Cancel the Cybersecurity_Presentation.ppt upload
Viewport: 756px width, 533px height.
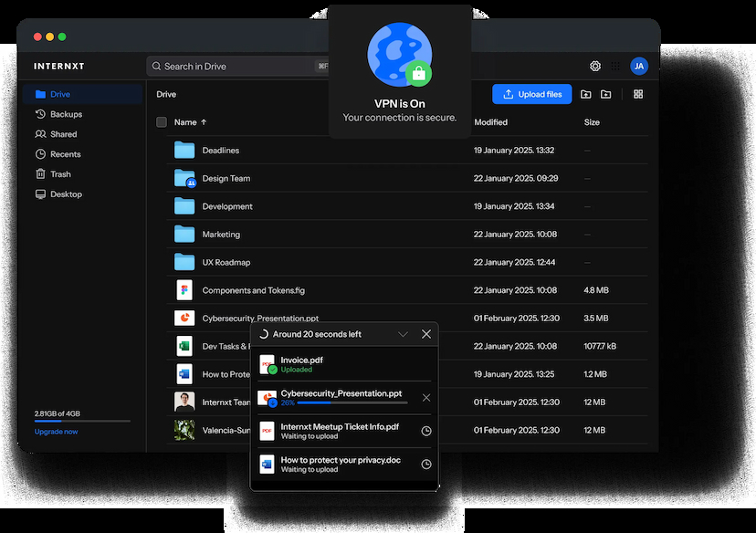click(x=426, y=398)
